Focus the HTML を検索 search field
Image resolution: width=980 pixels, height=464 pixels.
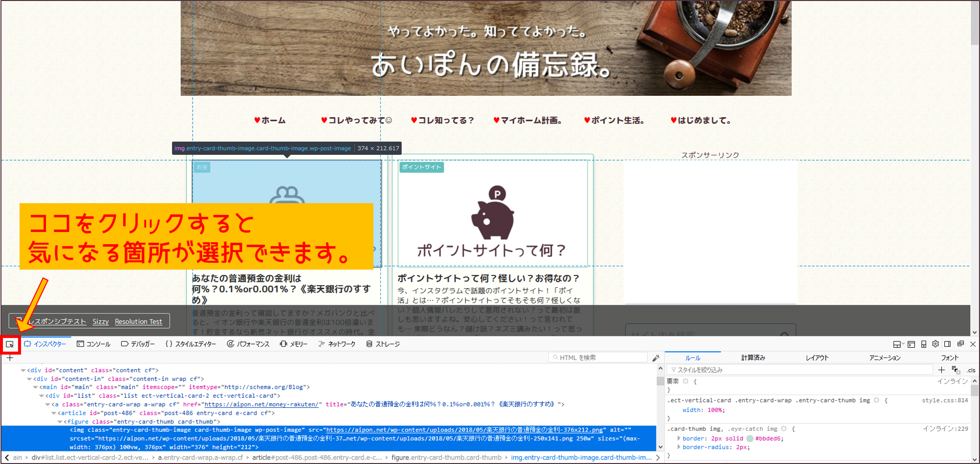pos(598,358)
